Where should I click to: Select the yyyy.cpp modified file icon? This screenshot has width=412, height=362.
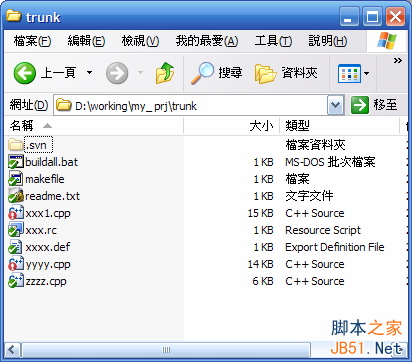tap(15, 264)
